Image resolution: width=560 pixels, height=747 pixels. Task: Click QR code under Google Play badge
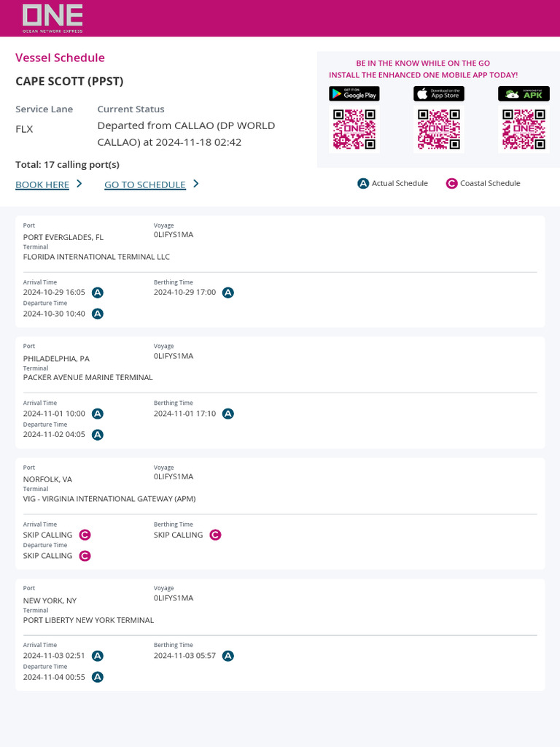pos(354,129)
